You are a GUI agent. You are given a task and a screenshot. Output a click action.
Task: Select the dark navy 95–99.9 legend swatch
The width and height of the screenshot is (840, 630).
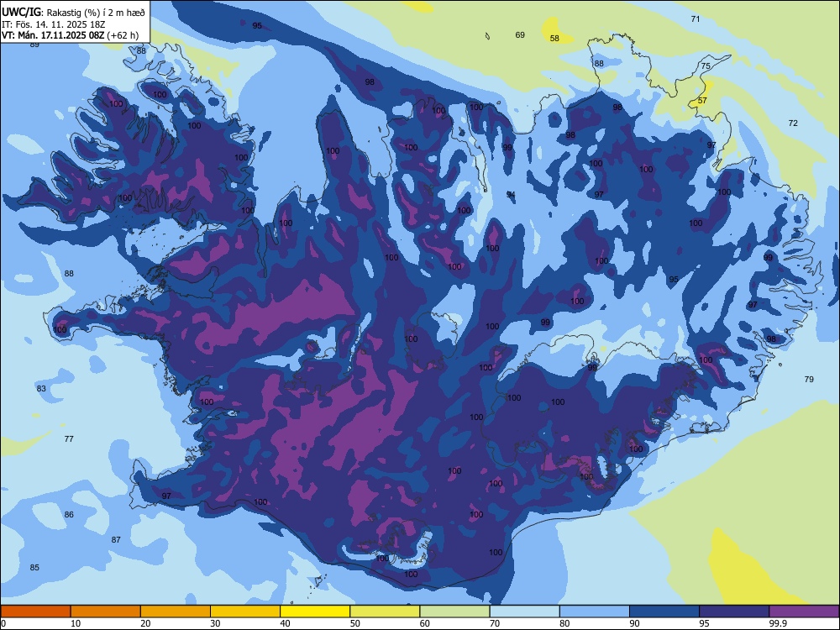tap(734, 612)
